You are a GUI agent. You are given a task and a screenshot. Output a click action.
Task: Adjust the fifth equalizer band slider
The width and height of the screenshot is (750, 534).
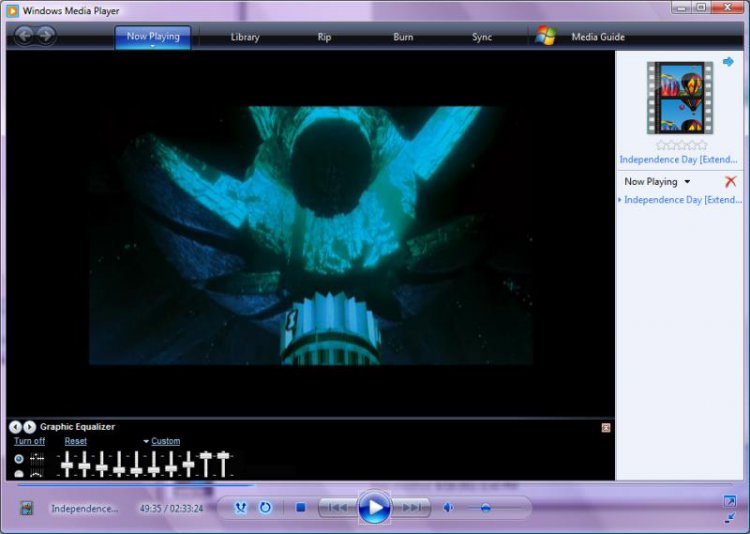(x=136, y=470)
